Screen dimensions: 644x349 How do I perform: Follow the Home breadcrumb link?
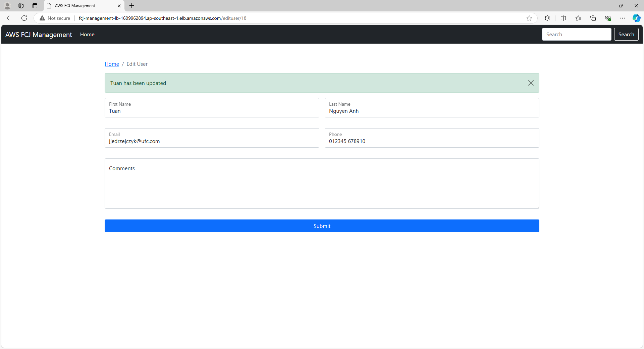click(x=112, y=64)
